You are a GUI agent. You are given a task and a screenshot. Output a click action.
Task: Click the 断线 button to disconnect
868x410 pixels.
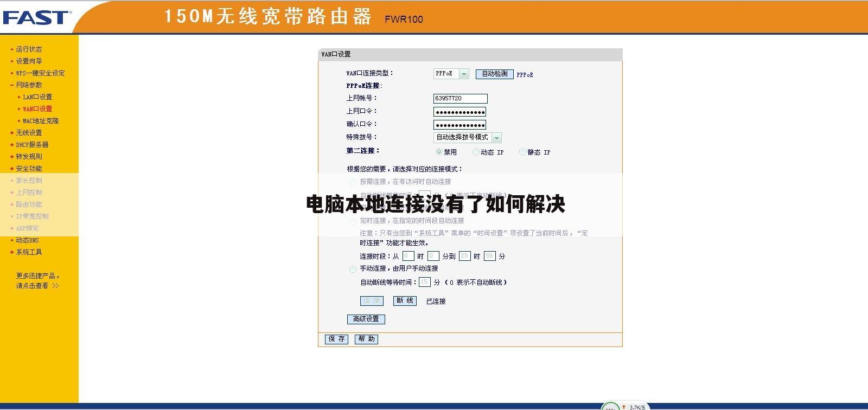[405, 300]
